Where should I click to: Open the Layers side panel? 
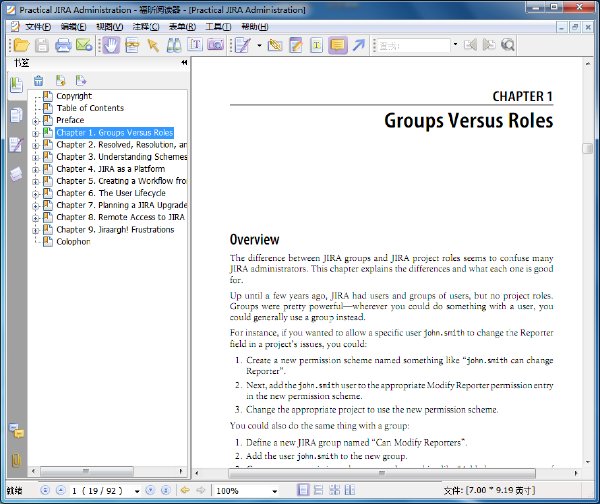16,175
